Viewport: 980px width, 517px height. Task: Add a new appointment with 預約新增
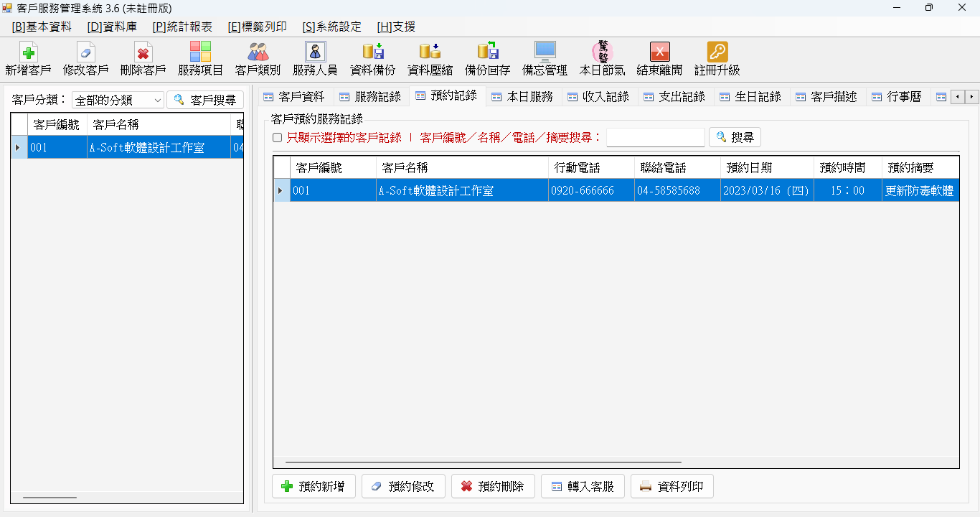(x=314, y=486)
